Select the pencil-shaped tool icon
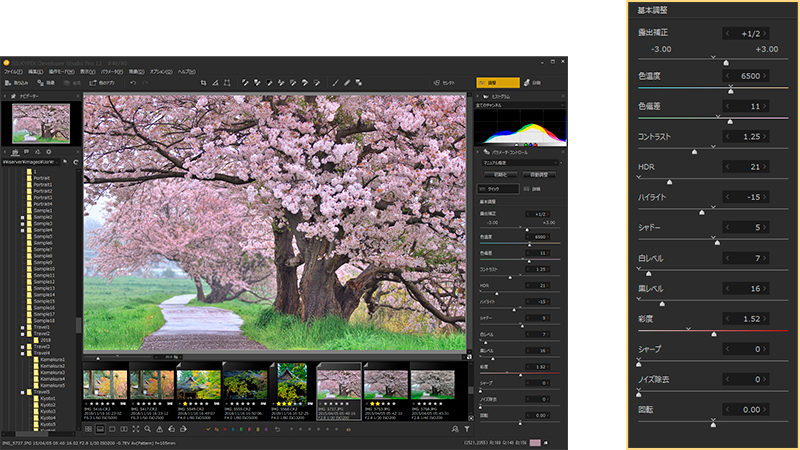 click(x=347, y=83)
